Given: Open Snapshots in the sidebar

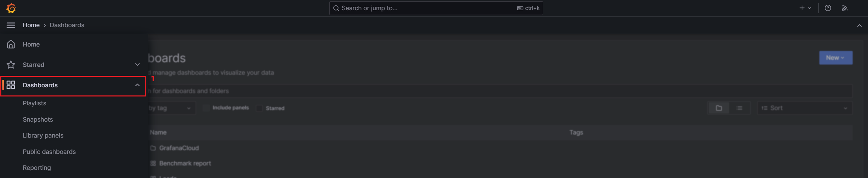Looking at the screenshot, I should [x=38, y=120].
